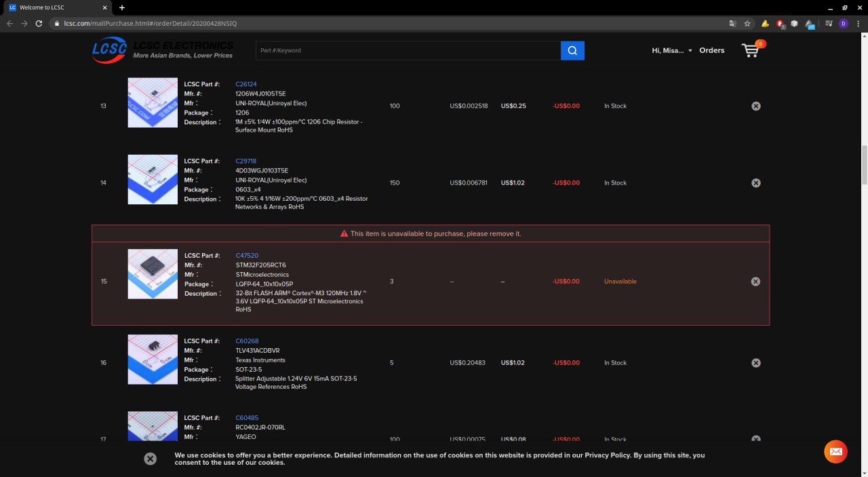
Task: Click In Stock status for item 16
Action: [x=616, y=363]
